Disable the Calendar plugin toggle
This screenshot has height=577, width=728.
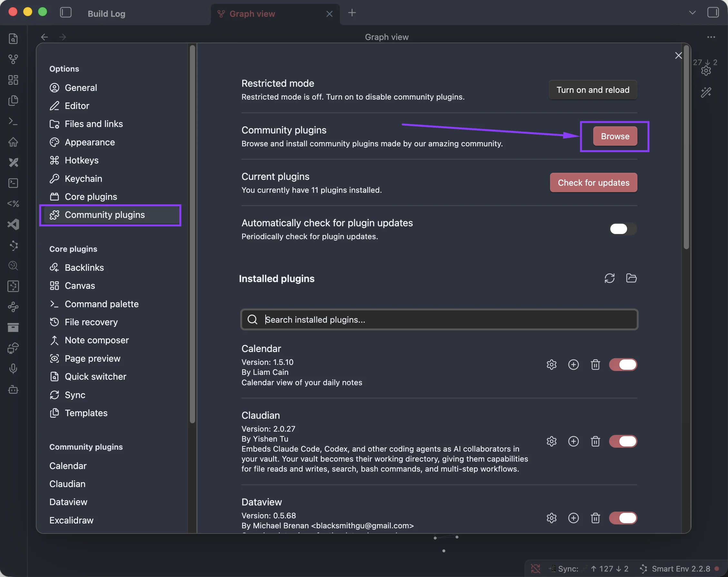[623, 365]
